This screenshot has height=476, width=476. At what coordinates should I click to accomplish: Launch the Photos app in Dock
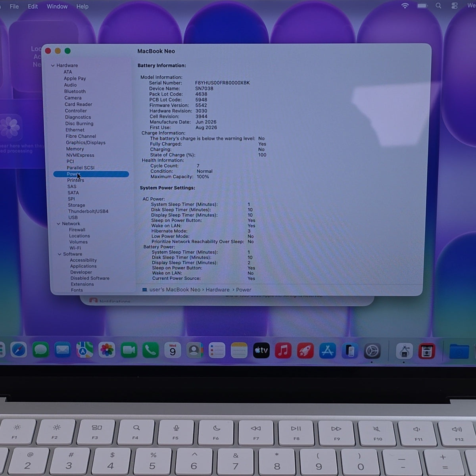(107, 350)
